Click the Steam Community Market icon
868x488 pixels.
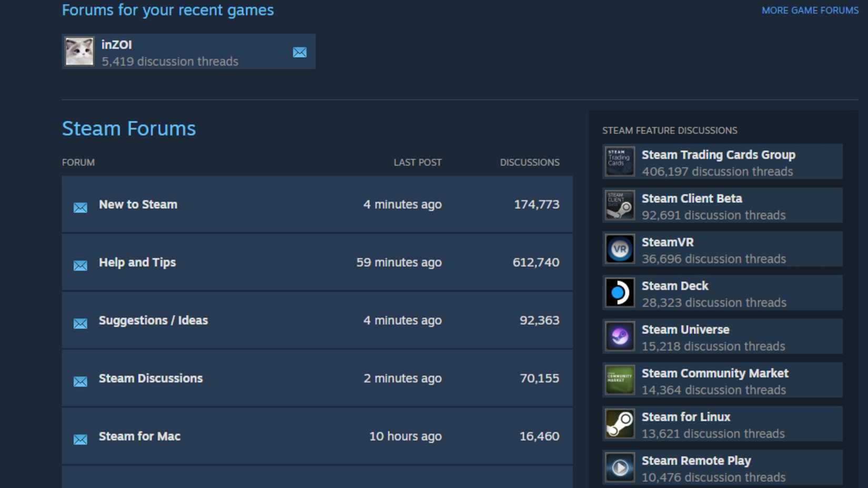coord(619,380)
